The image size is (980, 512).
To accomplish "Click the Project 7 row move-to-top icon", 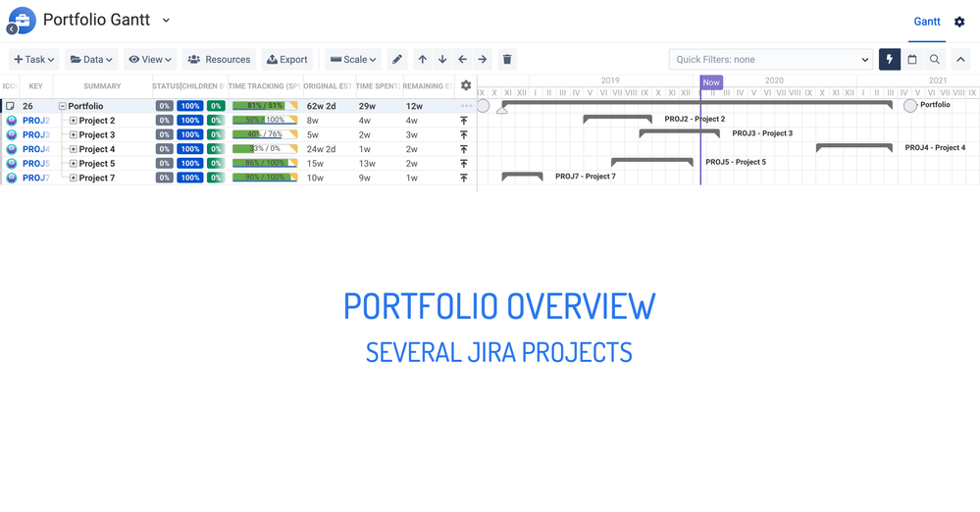I will (x=464, y=179).
